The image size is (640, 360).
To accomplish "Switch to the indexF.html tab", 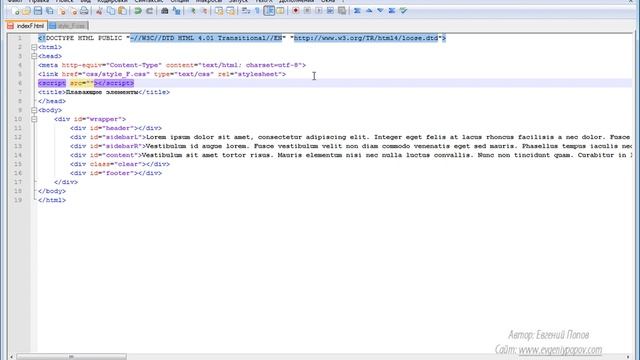I will [27, 26].
